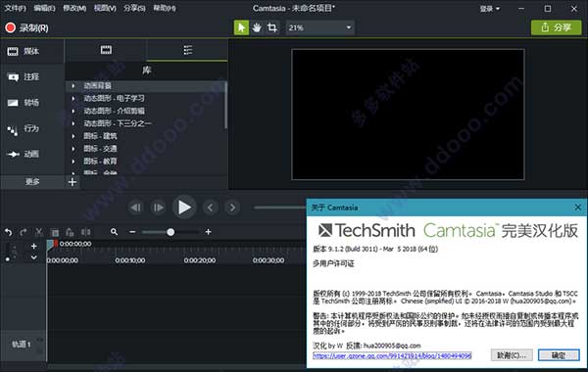588x372 pixels.
Task: Play the preview with the play button
Action: click(x=184, y=208)
